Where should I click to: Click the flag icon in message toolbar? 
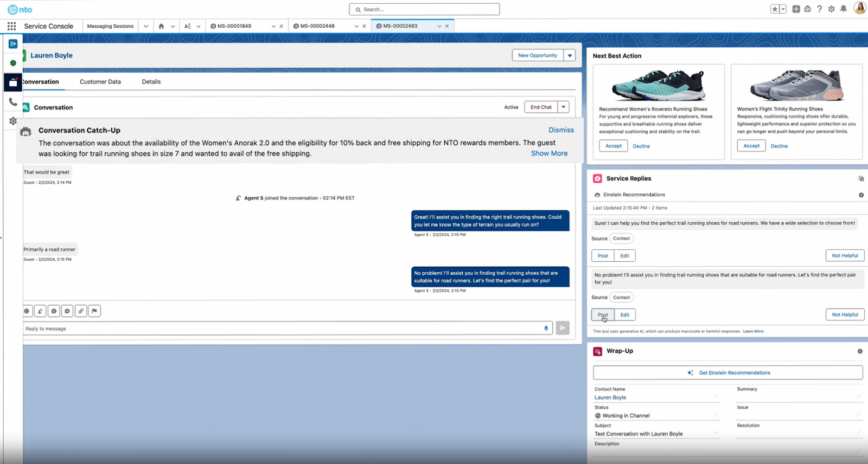tap(94, 311)
